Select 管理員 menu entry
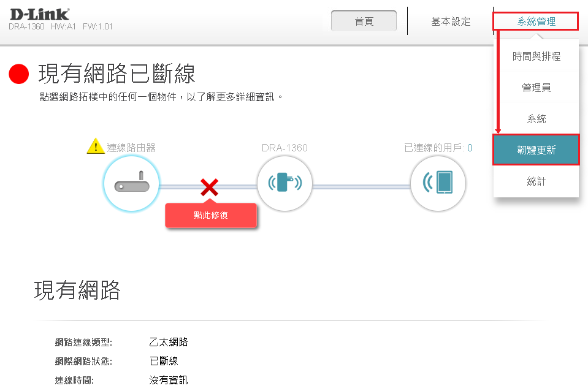This screenshot has width=588, height=391. click(536, 88)
